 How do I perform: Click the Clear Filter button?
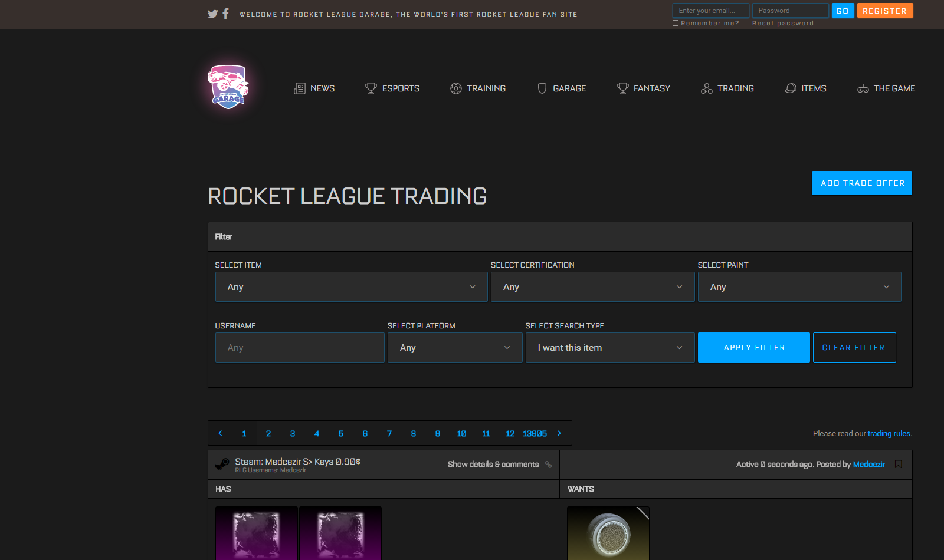(854, 348)
